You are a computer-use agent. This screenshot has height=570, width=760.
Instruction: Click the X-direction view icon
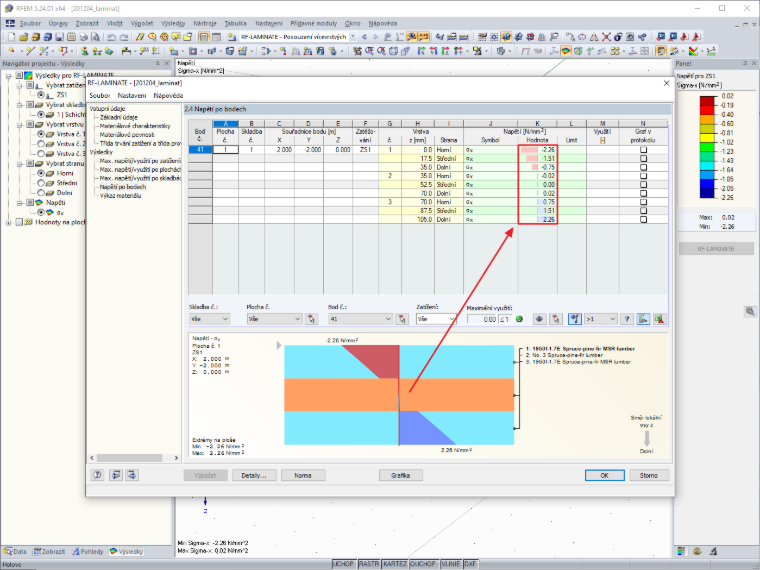point(421,51)
